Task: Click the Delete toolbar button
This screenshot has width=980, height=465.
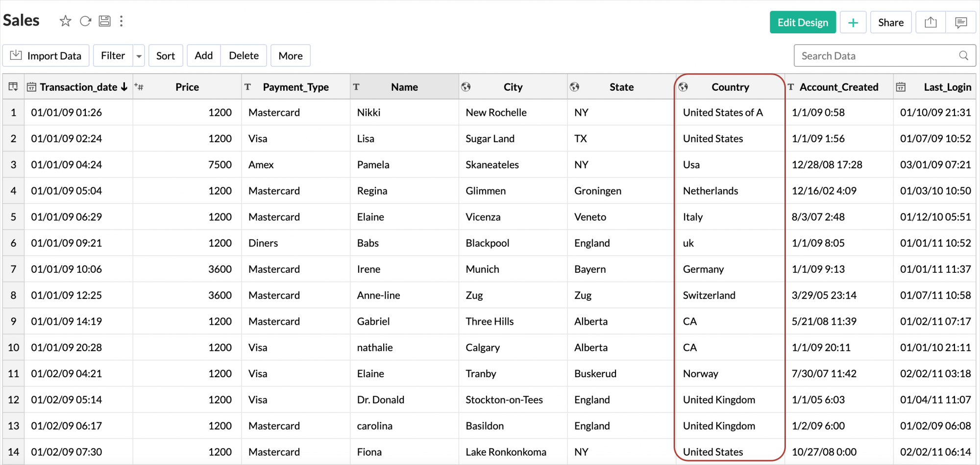Action: [x=244, y=56]
